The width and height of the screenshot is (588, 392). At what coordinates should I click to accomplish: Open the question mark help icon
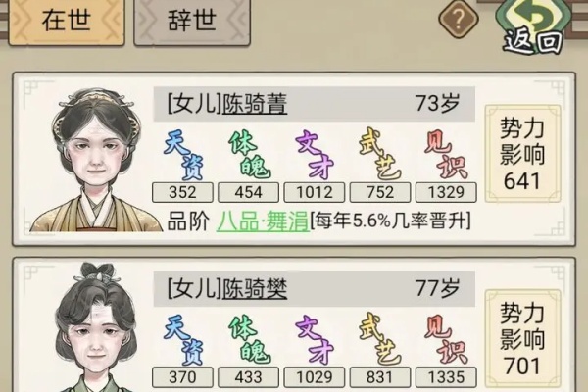point(459,18)
